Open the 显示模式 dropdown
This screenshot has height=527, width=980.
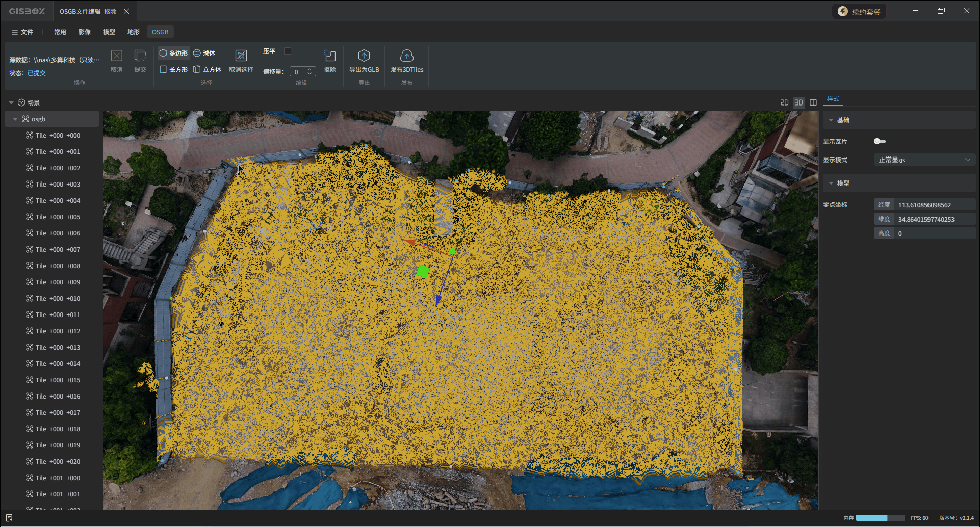(x=924, y=160)
